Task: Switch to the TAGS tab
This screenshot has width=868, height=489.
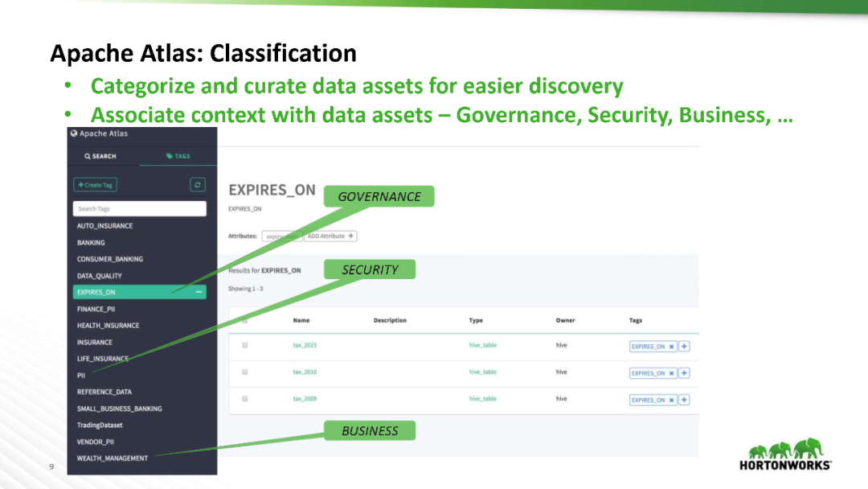Action: pyautogui.click(x=178, y=156)
